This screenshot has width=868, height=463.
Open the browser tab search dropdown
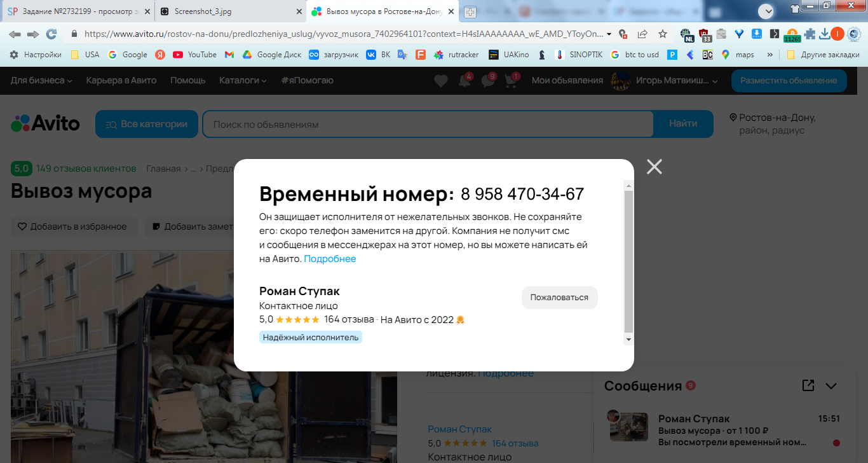coord(767,10)
